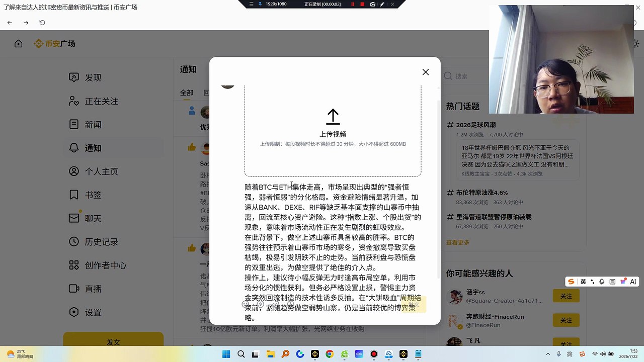Open the 2026足球风潮 hot topic

475,125
